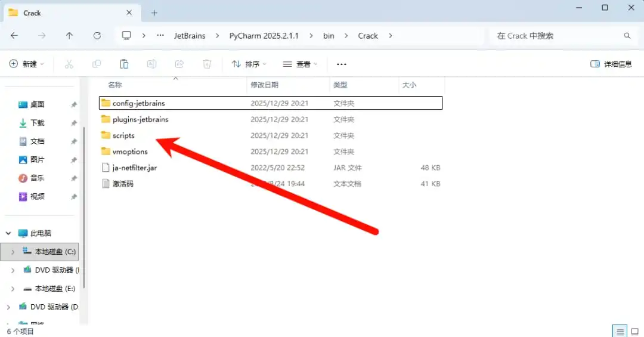644x337 pixels.
Task: Select the ja-netfilter.jar file
Action: point(271,167)
